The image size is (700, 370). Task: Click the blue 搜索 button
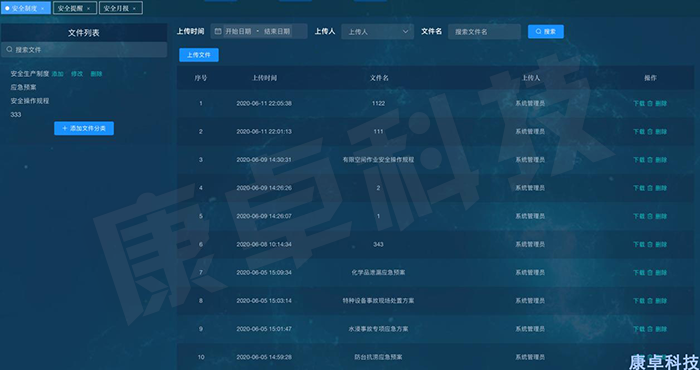546,32
